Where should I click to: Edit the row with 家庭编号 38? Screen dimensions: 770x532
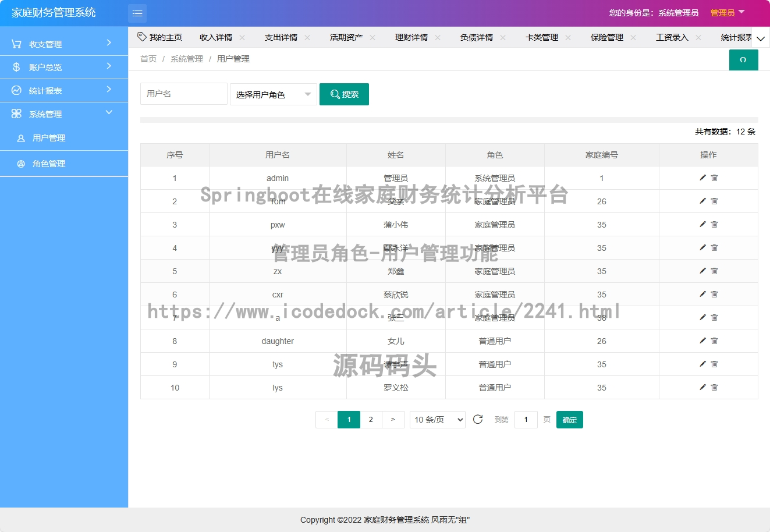pos(702,317)
